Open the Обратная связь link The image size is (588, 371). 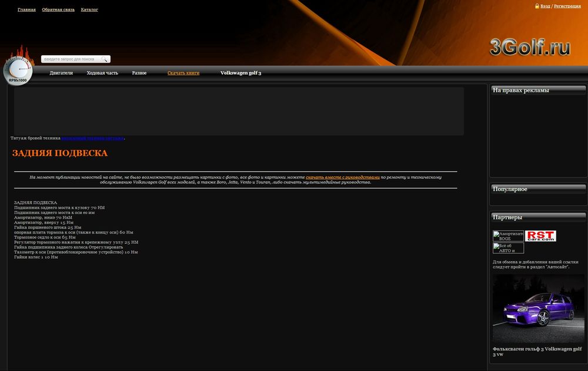(x=58, y=10)
